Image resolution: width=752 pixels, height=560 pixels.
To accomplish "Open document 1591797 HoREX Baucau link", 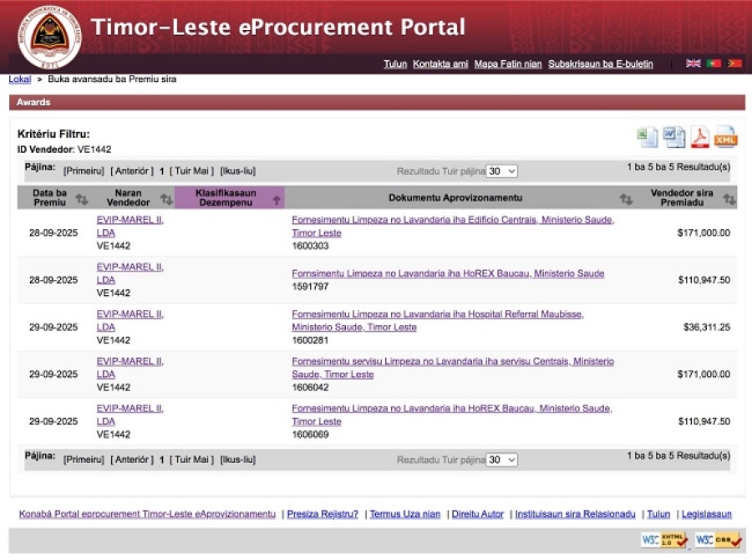I will tap(448, 273).
